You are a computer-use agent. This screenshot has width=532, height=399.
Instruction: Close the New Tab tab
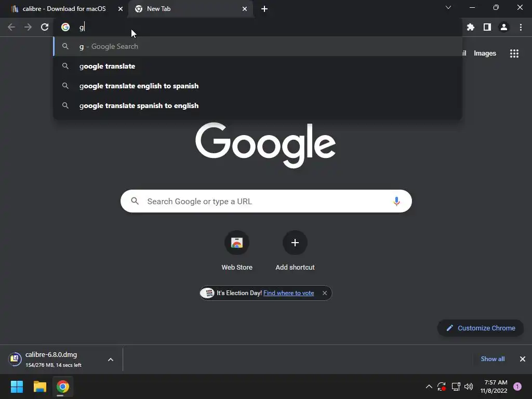pyautogui.click(x=245, y=9)
